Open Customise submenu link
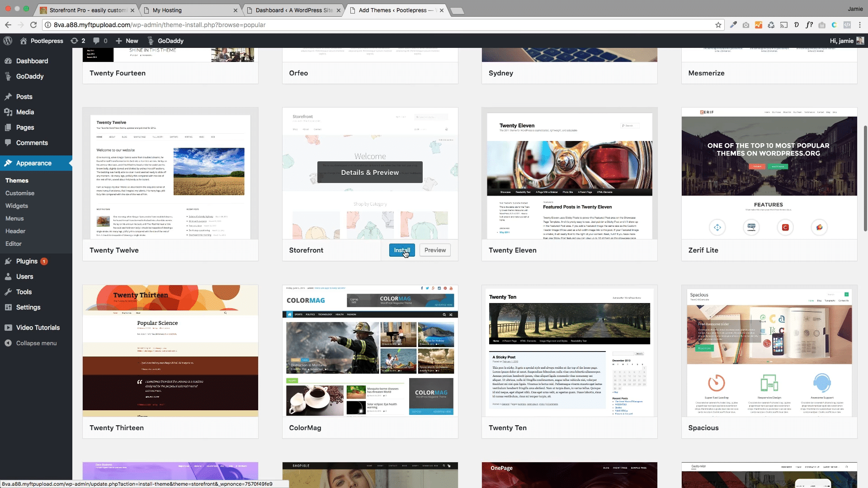 (20, 193)
